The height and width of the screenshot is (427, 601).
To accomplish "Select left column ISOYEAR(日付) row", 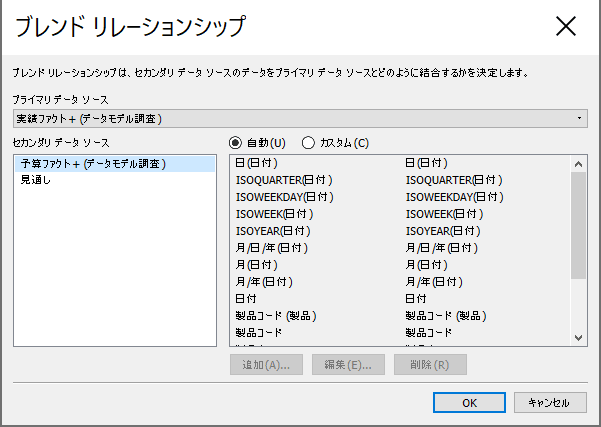I will pos(273,231).
